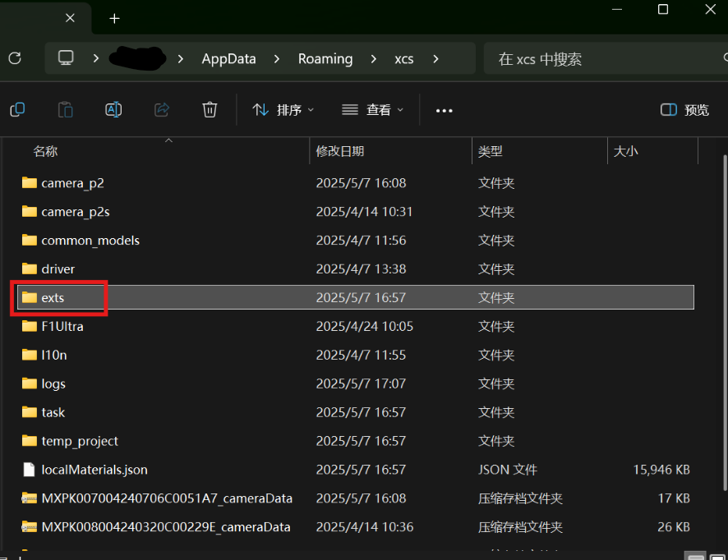The image size is (728, 560).
Task: Click folder icon next to driver
Action: (x=30, y=269)
